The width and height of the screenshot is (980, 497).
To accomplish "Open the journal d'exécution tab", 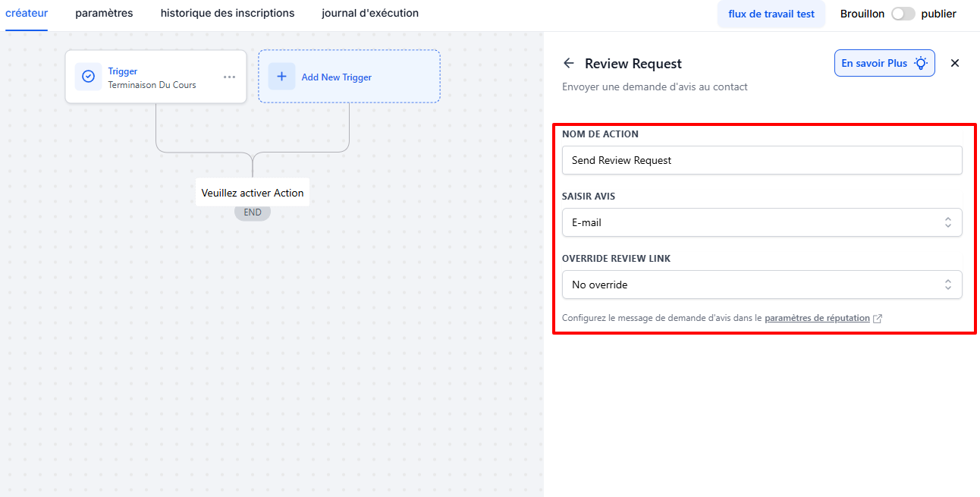I will [x=370, y=14].
